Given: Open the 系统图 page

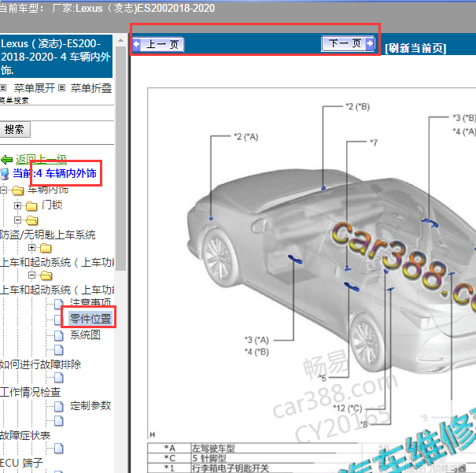Looking at the screenshot, I should [85, 334].
